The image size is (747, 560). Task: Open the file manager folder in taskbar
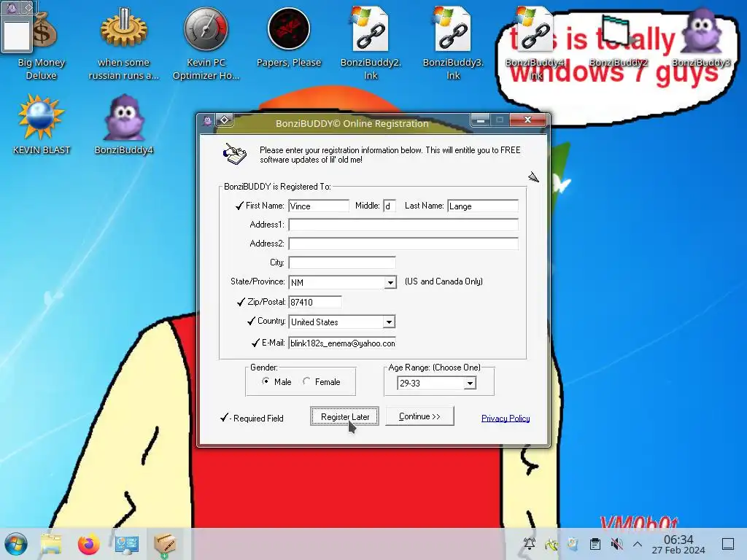(51, 544)
